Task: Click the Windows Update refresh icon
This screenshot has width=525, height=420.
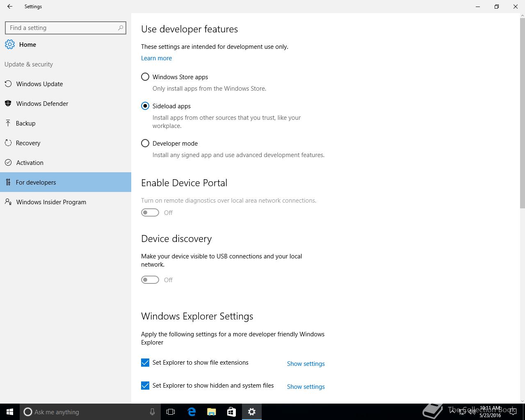Action: click(8, 84)
